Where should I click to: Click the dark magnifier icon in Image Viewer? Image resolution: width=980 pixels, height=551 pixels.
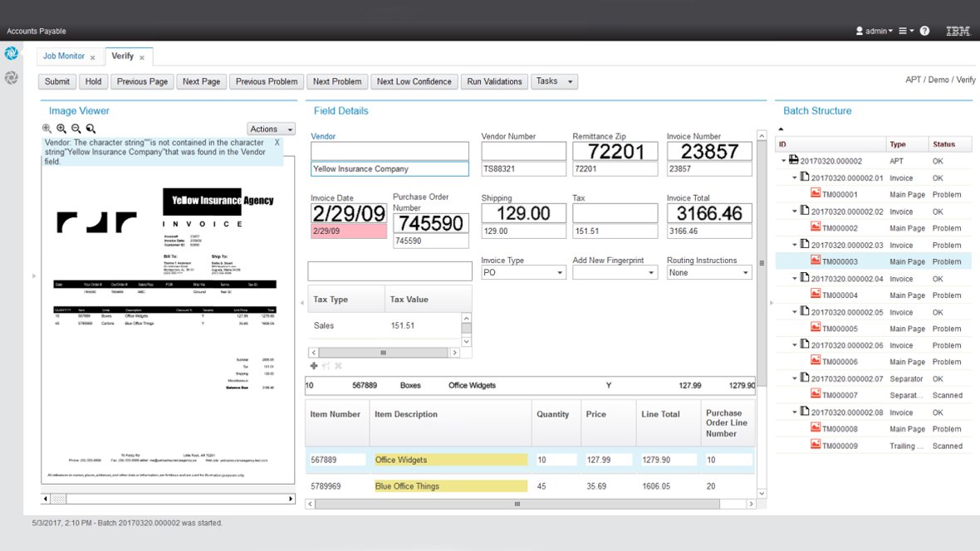tap(91, 129)
